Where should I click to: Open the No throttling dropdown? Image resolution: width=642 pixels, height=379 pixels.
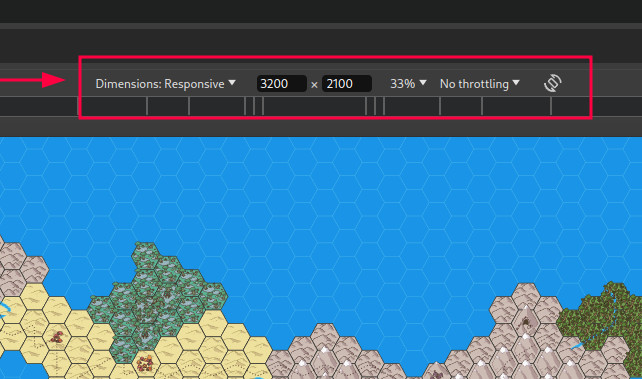[x=479, y=83]
